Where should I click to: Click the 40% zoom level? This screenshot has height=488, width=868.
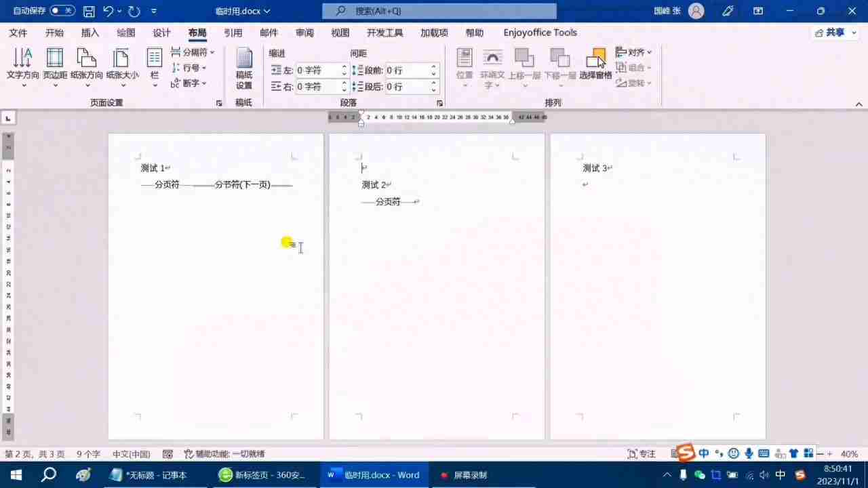coord(849,454)
